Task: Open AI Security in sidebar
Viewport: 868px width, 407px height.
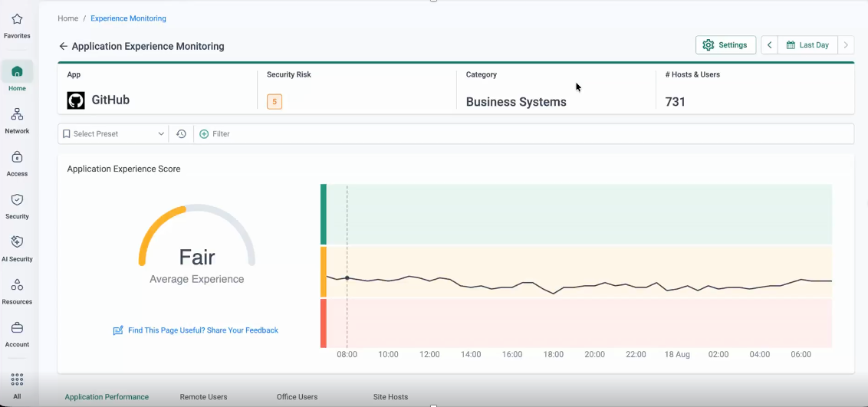Action: coord(17,241)
